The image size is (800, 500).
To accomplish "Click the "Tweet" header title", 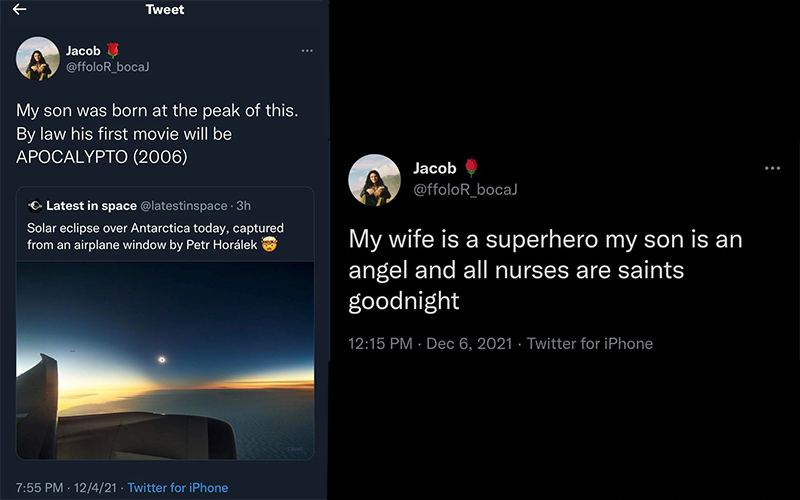I will coord(164,10).
